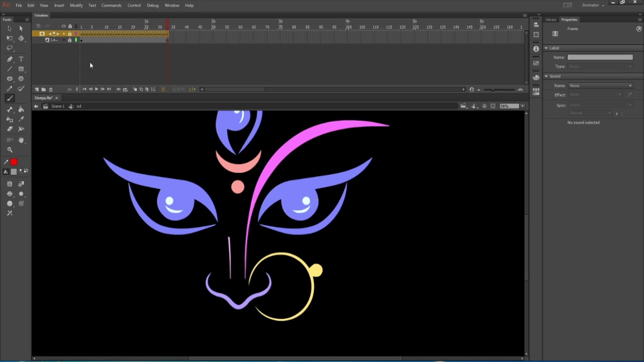644x362 pixels.
Task: Select the PolyStar tool
Action: tap(21, 79)
